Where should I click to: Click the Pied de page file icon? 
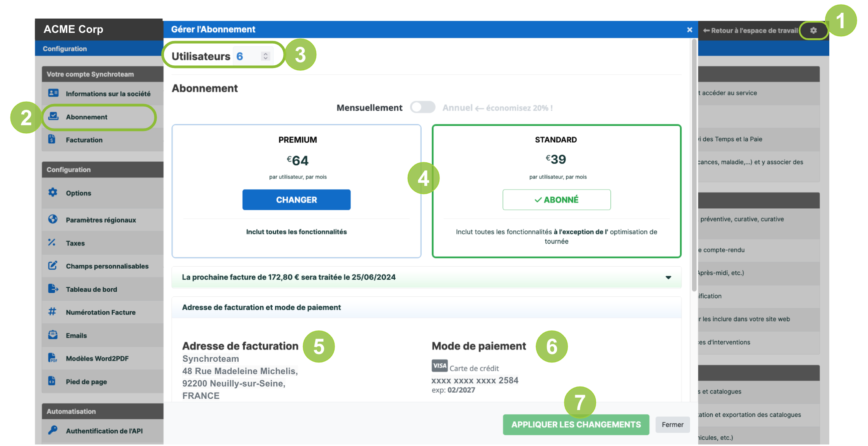[x=52, y=381]
